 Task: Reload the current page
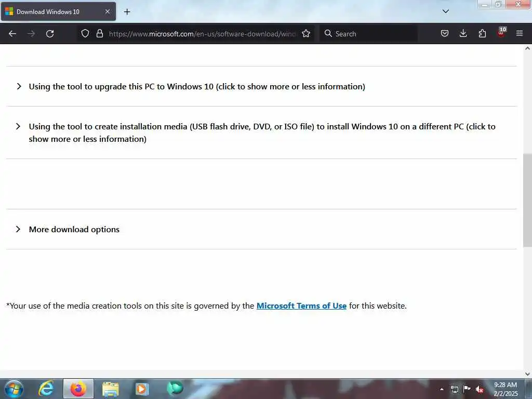pyautogui.click(x=50, y=34)
